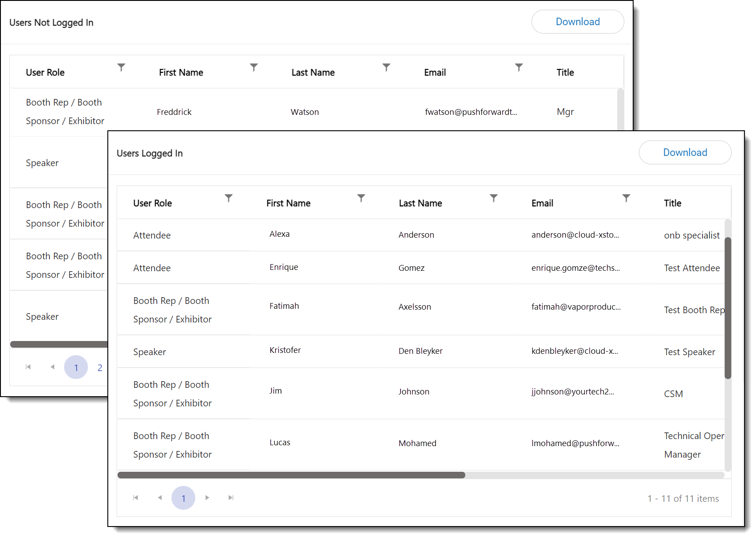Jump to last page in Users Logged In

click(231, 498)
